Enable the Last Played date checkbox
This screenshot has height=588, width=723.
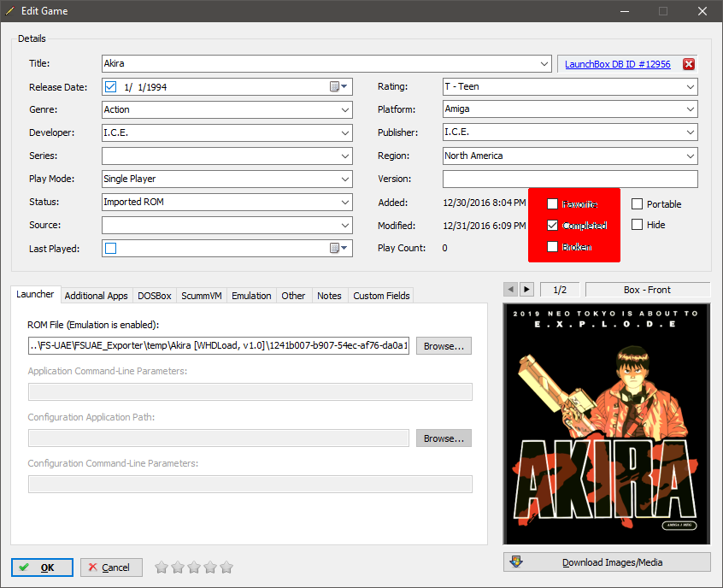110,248
